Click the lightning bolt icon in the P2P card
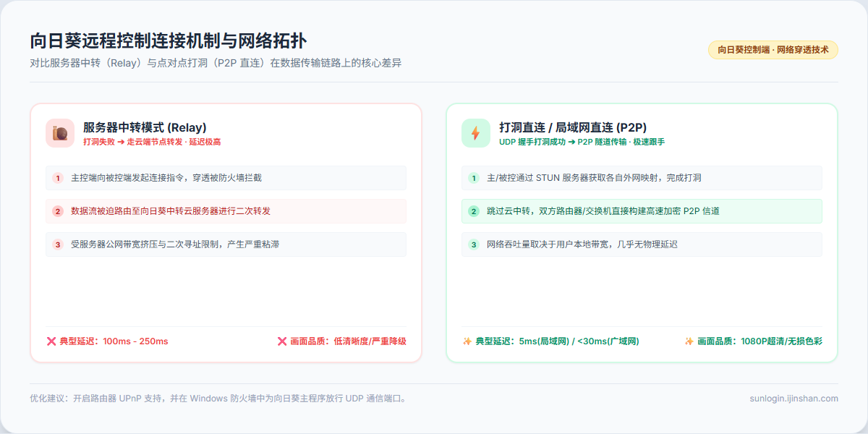The image size is (868, 434). [x=476, y=133]
